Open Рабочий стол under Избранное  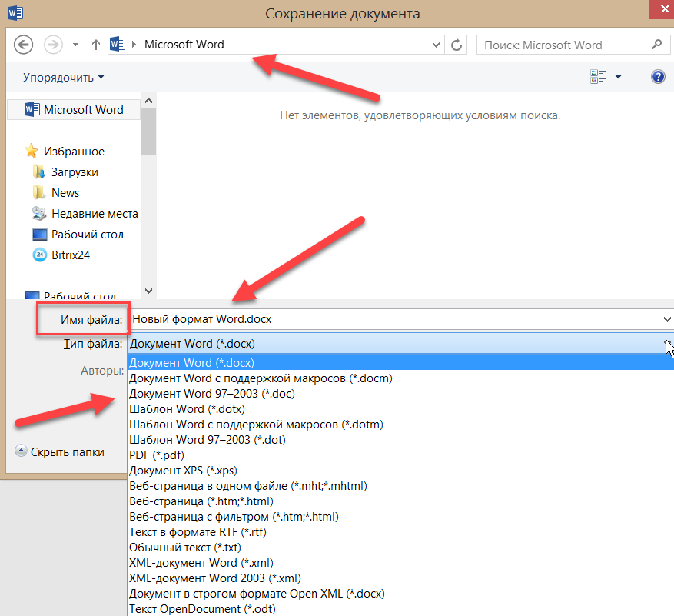(88, 235)
